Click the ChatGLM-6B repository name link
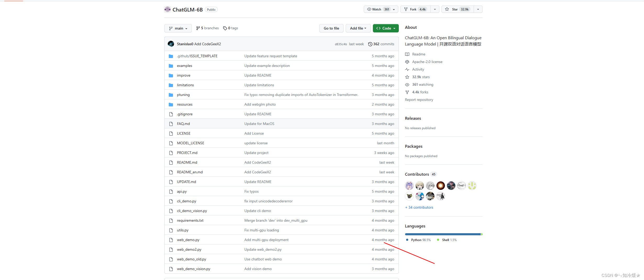The width and height of the screenshot is (644, 280). pyautogui.click(x=188, y=10)
